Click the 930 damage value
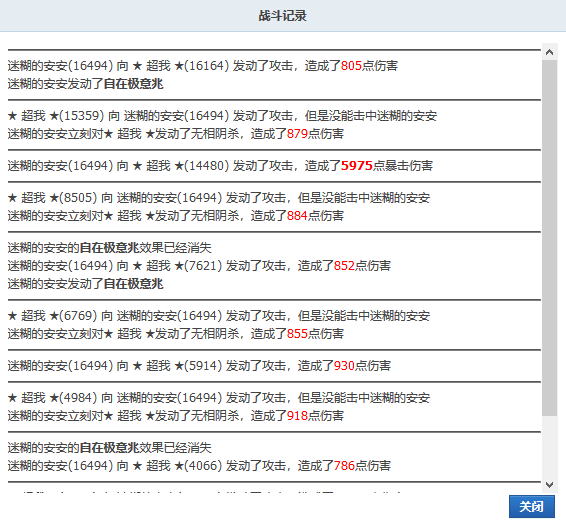The width and height of the screenshot is (566, 529). point(344,366)
